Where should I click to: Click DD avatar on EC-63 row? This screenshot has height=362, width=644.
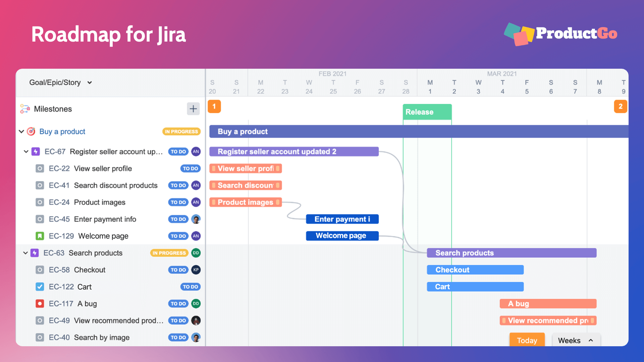coord(196,253)
